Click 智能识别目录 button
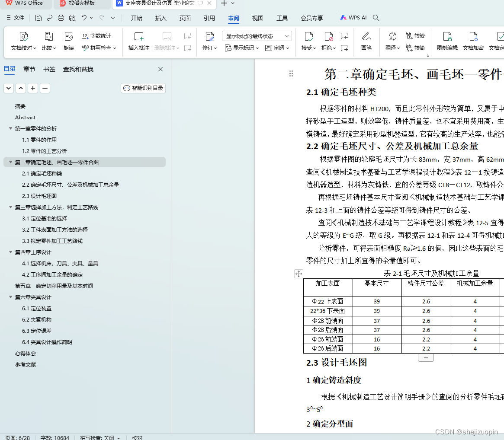Screen dimensions: 504x440 [143, 88]
